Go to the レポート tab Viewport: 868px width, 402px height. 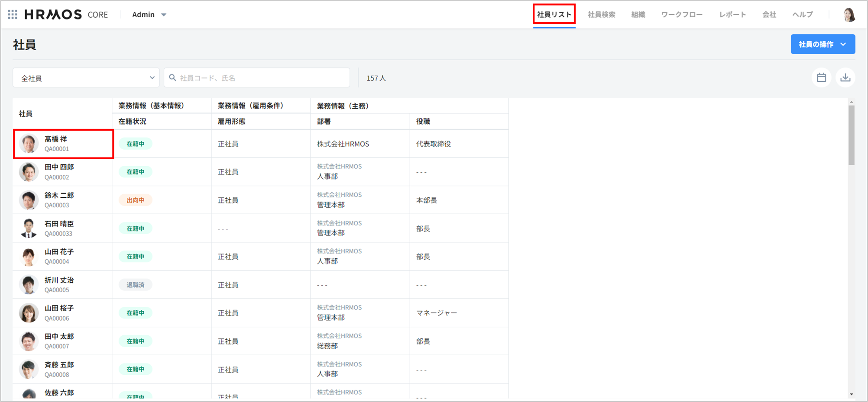point(732,15)
